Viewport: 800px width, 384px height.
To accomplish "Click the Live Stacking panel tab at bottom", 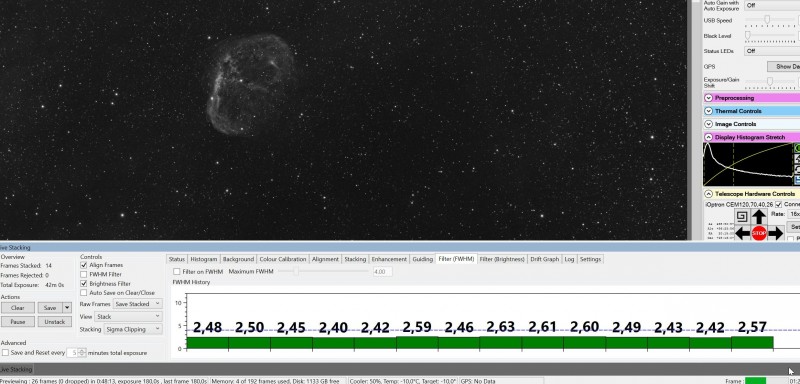I will 16,369.
